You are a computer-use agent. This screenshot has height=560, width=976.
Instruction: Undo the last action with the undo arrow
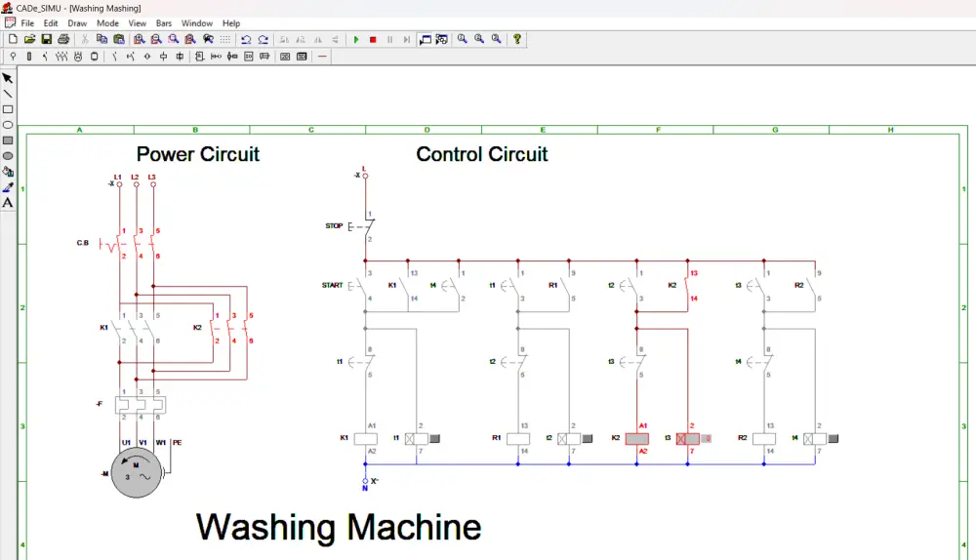point(247,39)
